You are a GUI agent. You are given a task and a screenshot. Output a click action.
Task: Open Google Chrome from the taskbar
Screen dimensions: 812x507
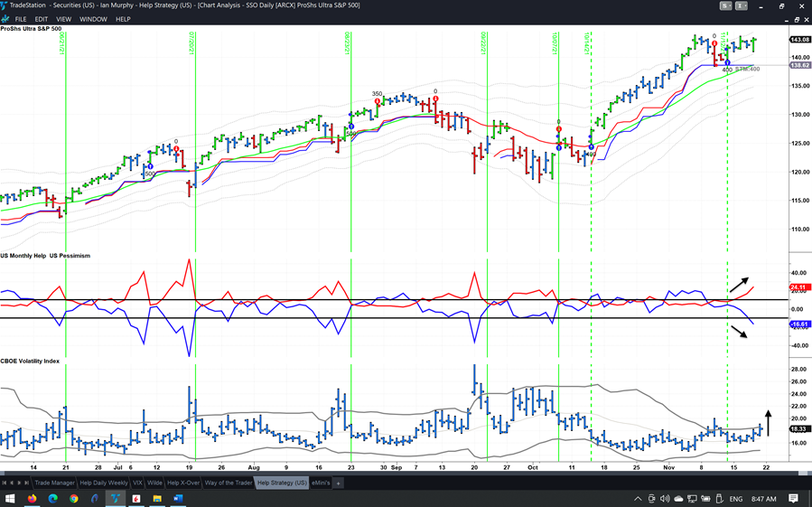pyautogui.click(x=74, y=499)
